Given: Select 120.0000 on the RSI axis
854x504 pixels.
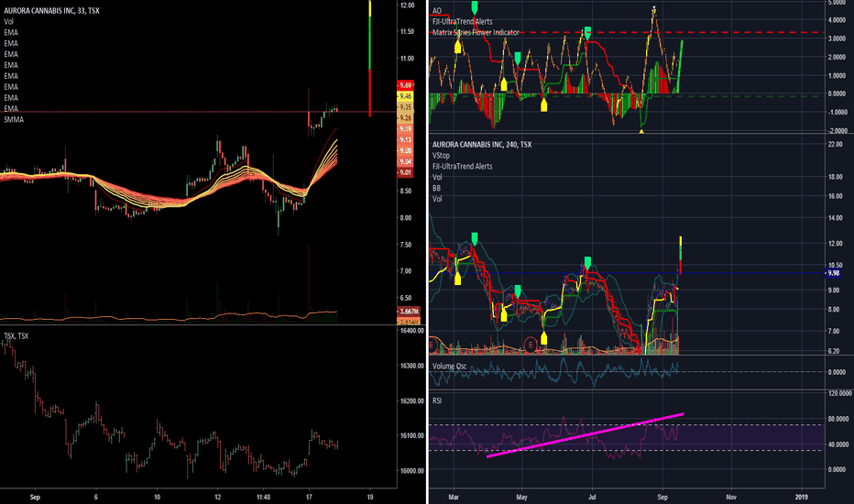Looking at the screenshot, I should click(x=838, y=393).
